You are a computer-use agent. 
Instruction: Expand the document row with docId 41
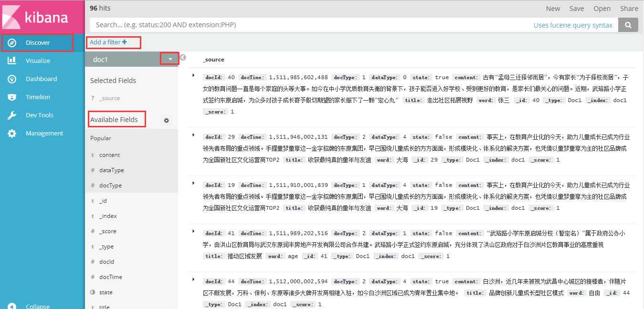tap(193, 231)
